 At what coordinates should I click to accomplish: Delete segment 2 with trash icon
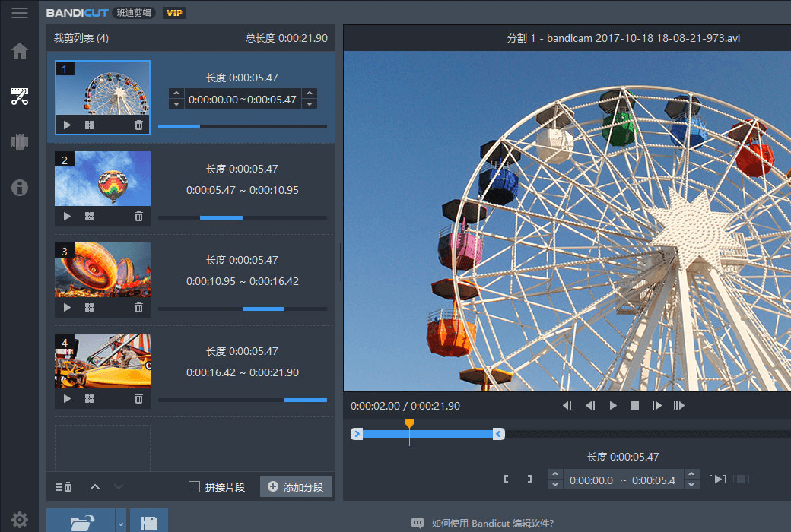click(138, 217)
